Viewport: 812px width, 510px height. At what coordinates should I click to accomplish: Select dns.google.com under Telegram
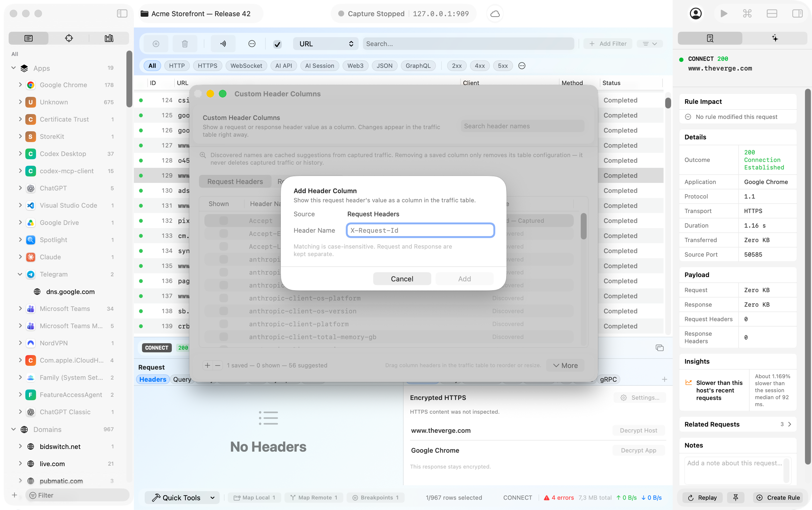click(x=71, y=292)
